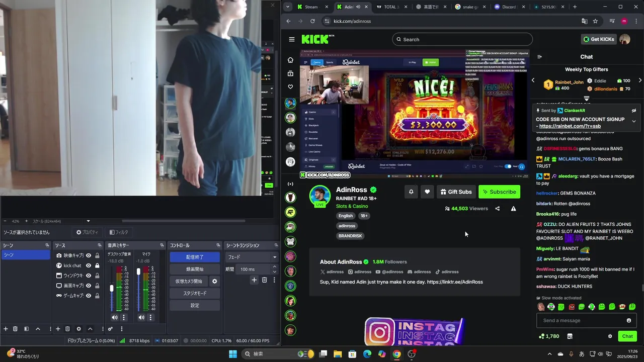
Task: Open the scene filters icon in Scenes toolbar
Action: pyautogui.click(x=26, y=329)
